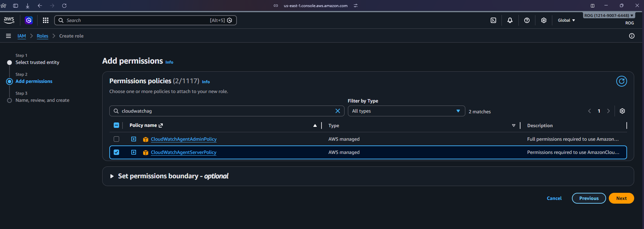Go back with the Previous button
This screenshot has width=644, height=229.
589,198
